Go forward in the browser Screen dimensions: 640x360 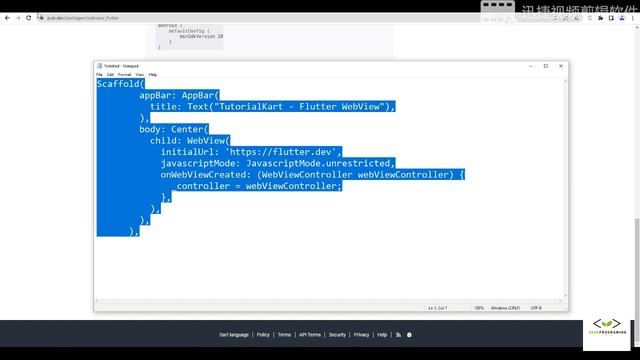(x=18, y=18)
